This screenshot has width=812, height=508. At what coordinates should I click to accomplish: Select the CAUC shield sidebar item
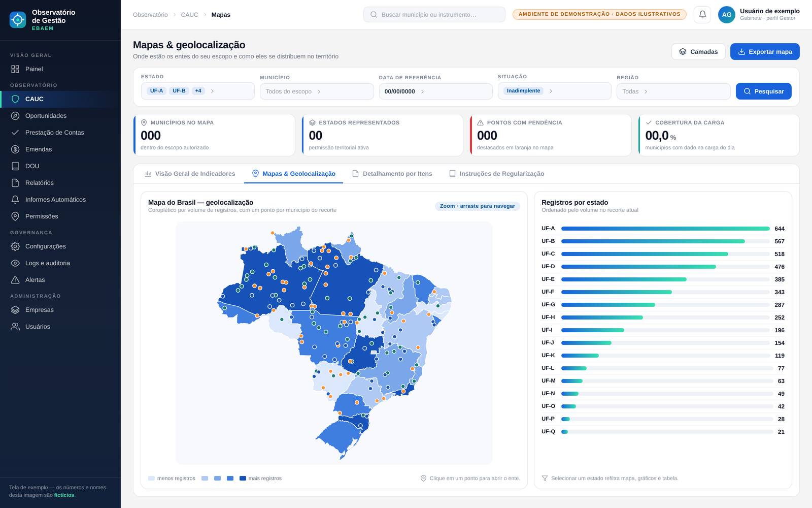click(60, 99)
